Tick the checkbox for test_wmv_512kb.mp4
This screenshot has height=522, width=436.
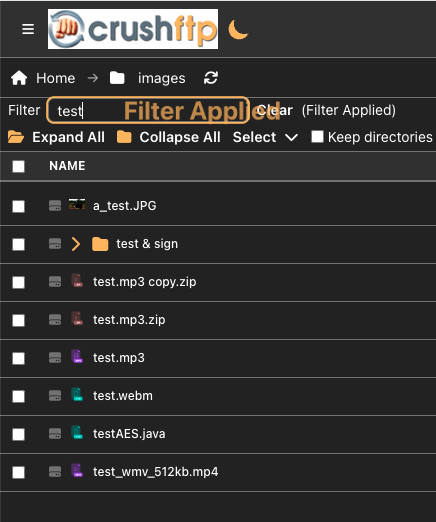point(18,472)
